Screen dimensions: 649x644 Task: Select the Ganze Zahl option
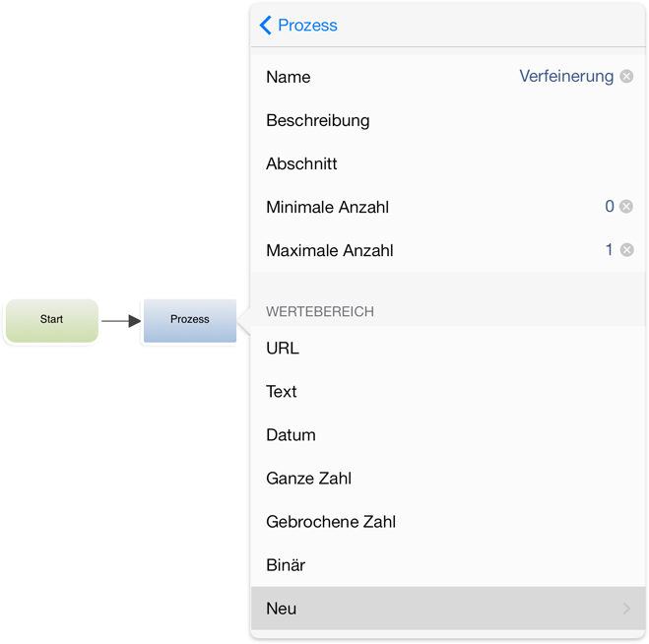(448, 479)
